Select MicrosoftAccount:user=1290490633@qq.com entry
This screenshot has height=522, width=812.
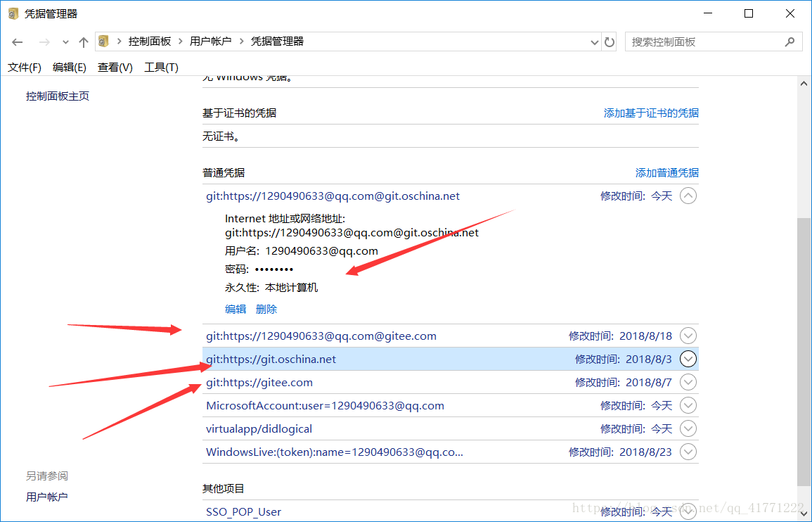pyautogui.click(x=326, y=406)
